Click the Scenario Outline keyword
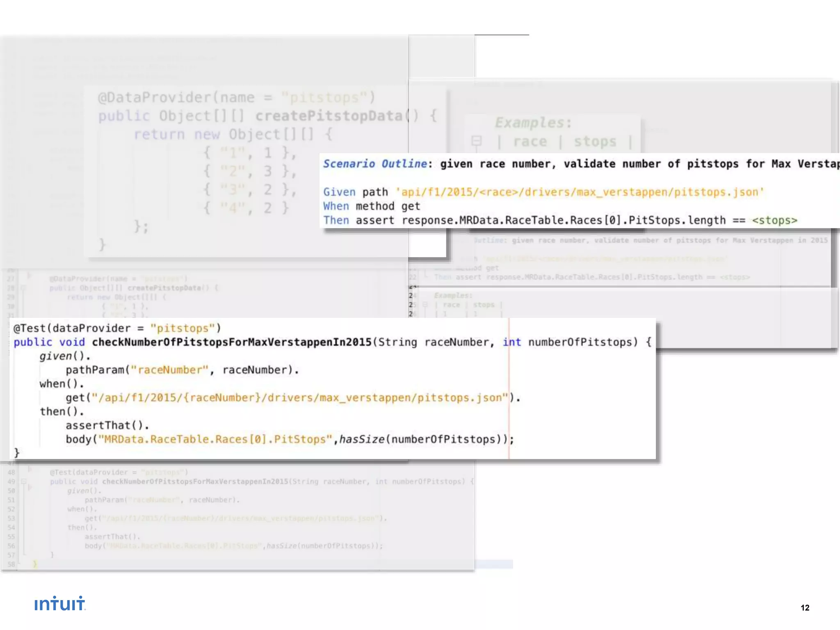Viewport: 840px width, 630px height. pyautogui.click(x=375, y=164)
